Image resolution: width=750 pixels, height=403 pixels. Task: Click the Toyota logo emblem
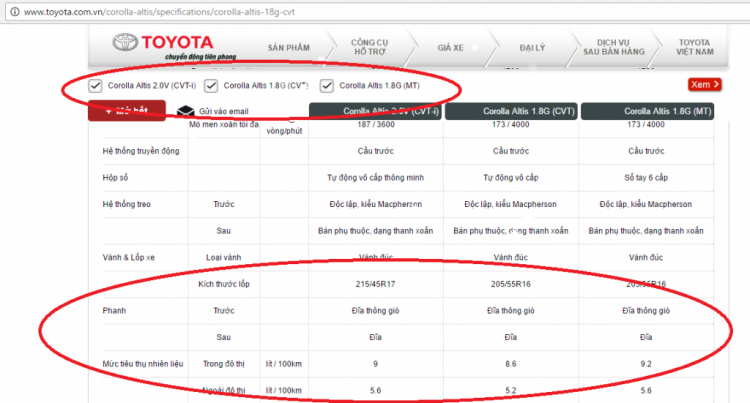click(125, 42)
